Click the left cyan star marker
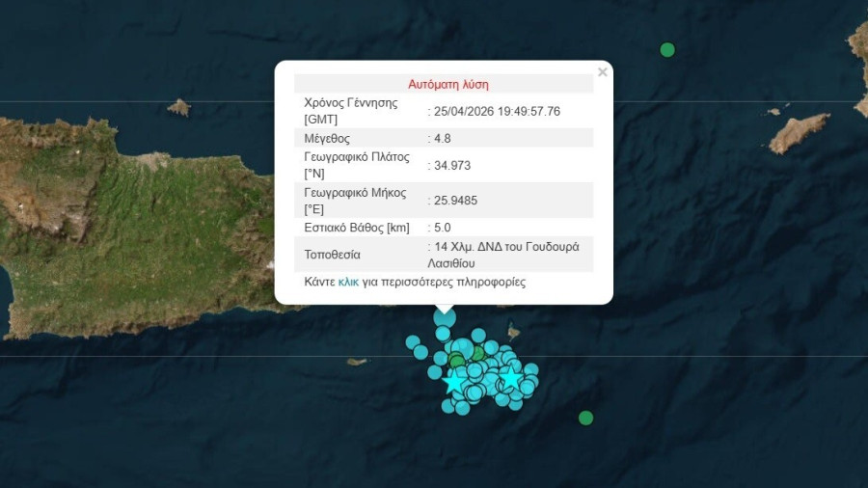The image size is (868, 488). pos(453,382)
